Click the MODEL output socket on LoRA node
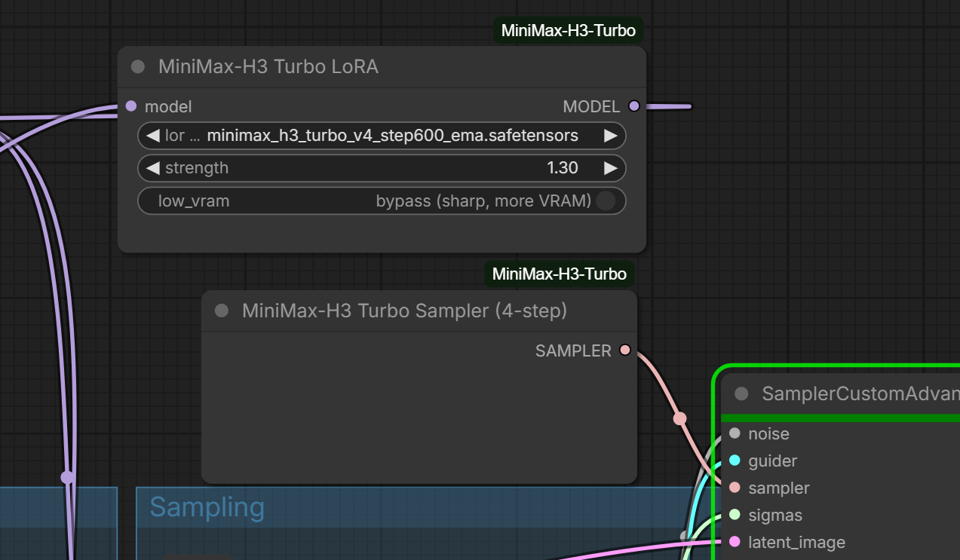The image size is (960, 560). (x=633, y=106)
